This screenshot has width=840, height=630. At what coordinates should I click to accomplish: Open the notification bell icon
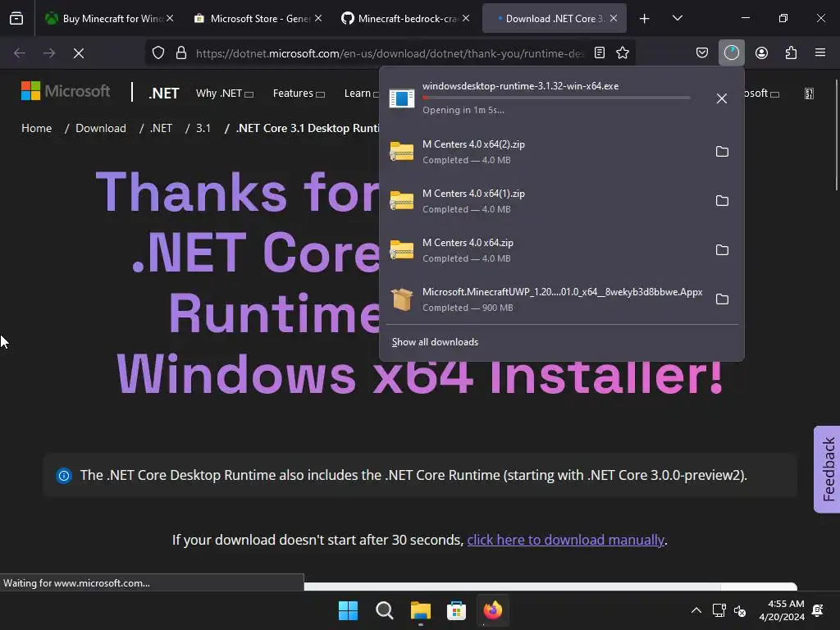pyautogui.click(x=818, y=610)
